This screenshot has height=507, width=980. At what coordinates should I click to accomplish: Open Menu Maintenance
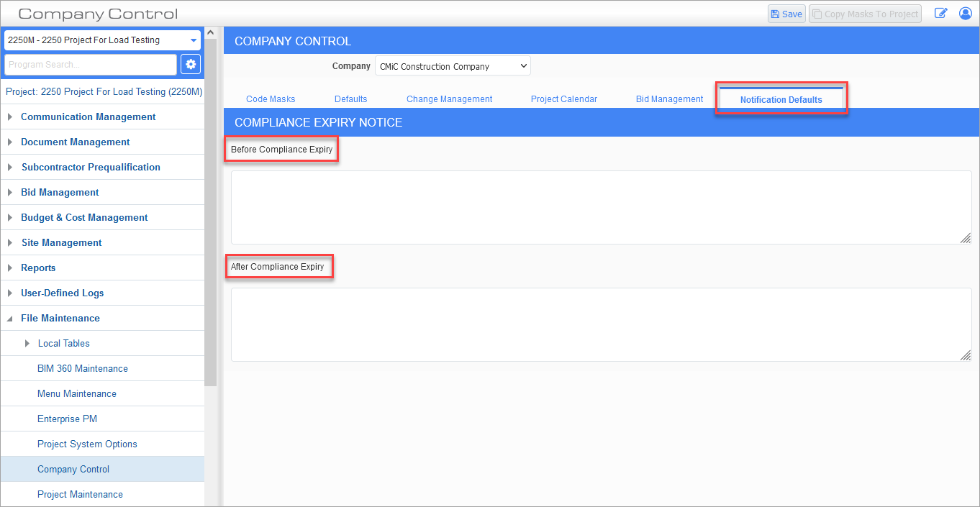(77, 393)
